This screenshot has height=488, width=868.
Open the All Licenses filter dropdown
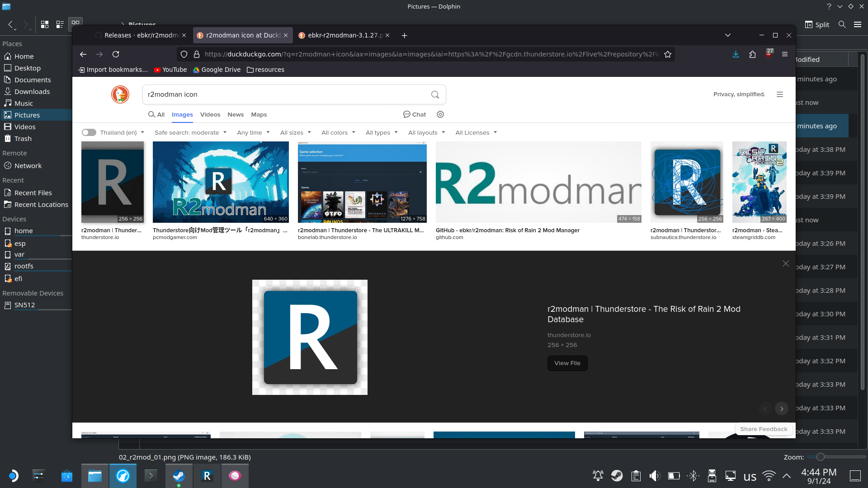tap(476, 132)
